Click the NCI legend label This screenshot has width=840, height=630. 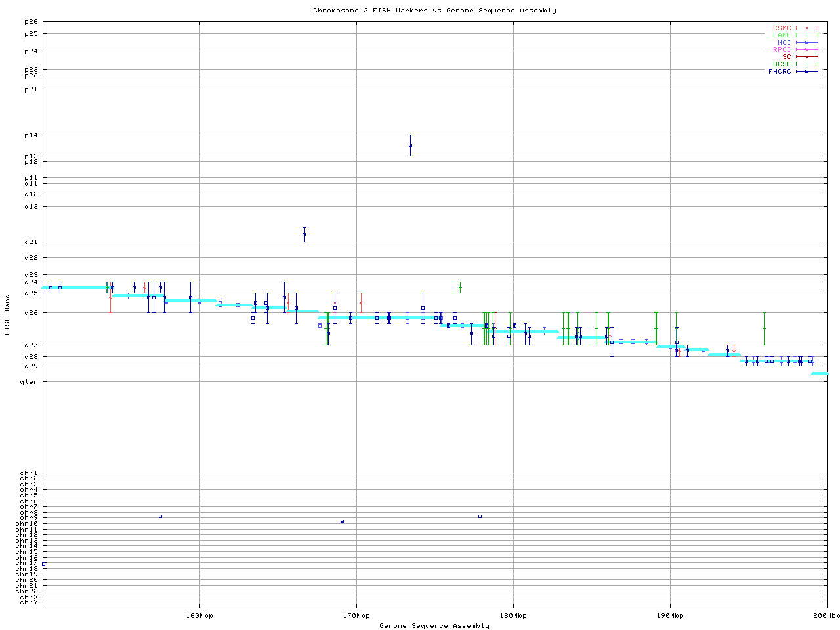tap(784, 43)
